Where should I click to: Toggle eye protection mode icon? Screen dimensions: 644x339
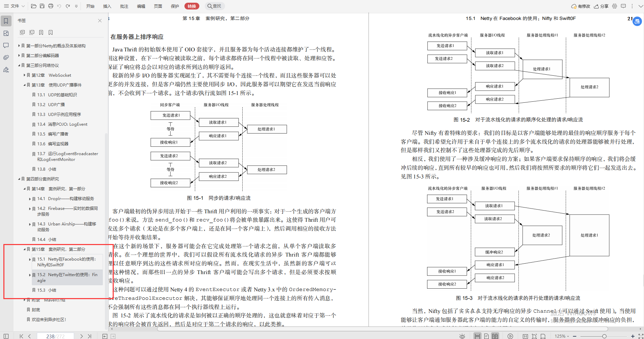click(x=462, y=336)
